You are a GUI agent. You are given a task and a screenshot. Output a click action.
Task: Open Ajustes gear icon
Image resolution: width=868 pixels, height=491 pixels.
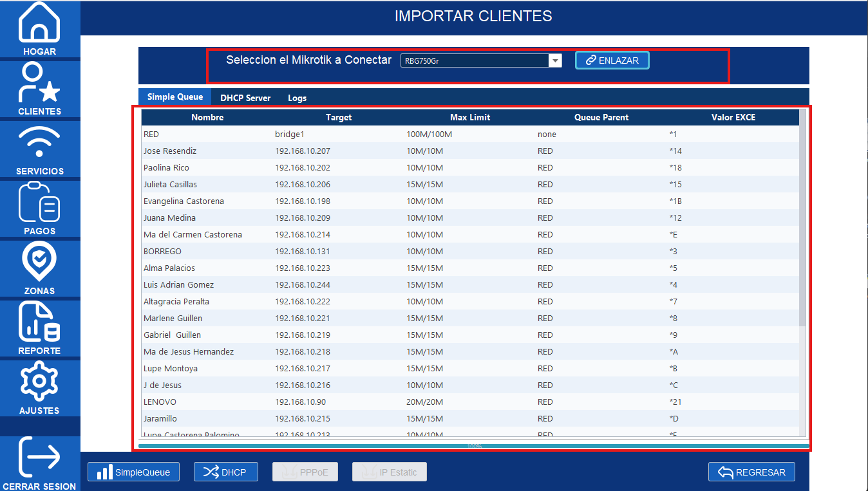[39, 382]
